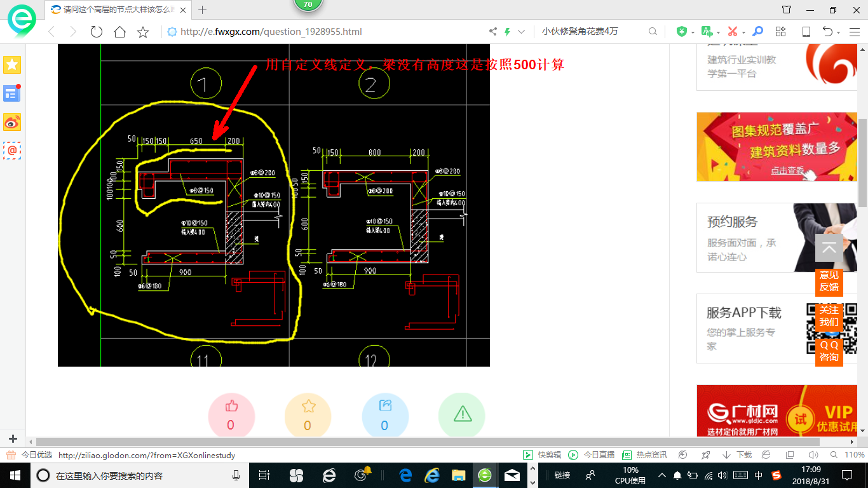Open the 下载 downloads manager

pos(737,455)
